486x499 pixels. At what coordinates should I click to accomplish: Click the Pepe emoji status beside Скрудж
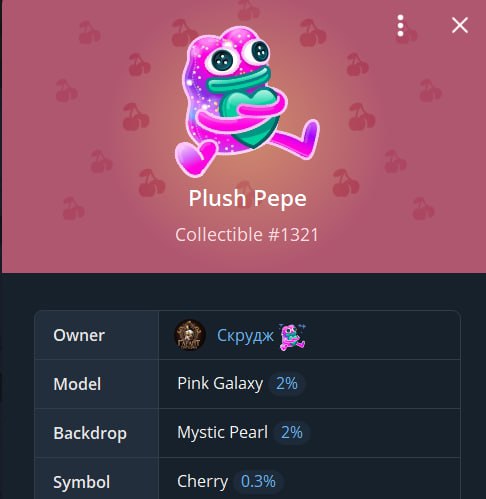click(293, 336)
